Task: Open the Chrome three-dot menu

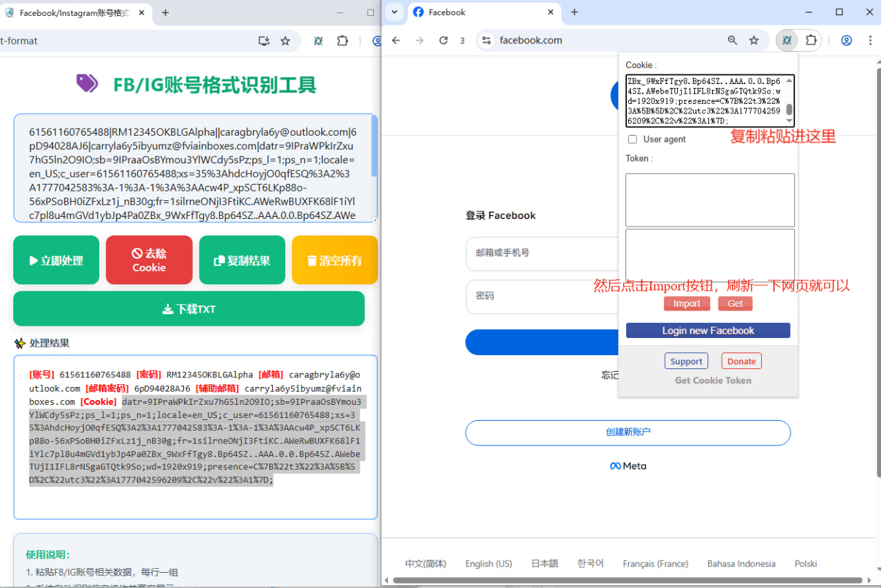Action: pyautogui.click(x=871, y=41)
